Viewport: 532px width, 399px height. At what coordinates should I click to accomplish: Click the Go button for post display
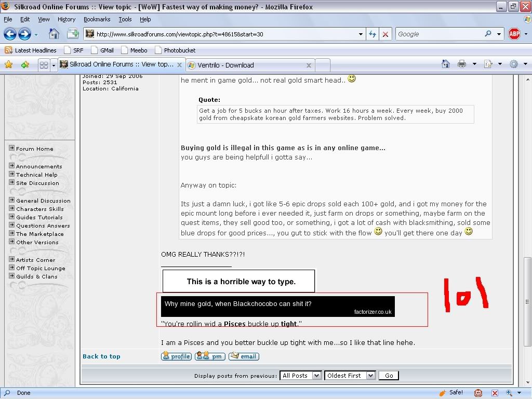(389, 376)
